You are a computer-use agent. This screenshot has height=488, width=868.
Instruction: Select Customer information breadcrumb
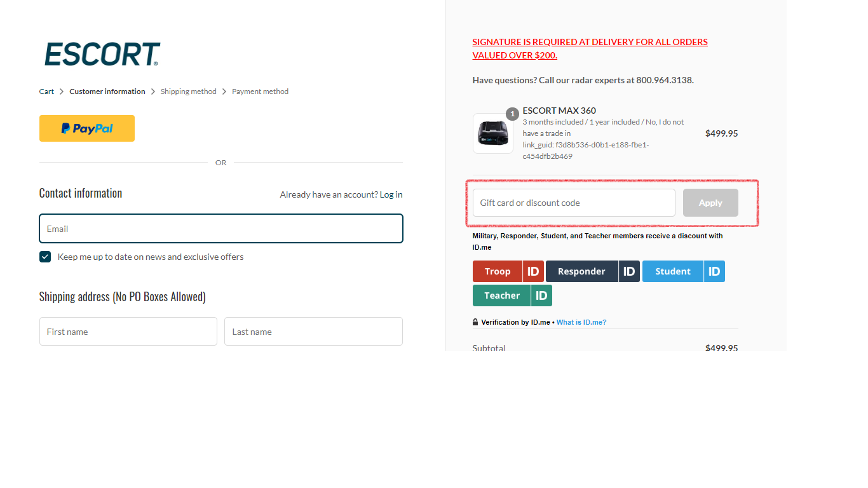pyautogui.click(x=107, y=91)
